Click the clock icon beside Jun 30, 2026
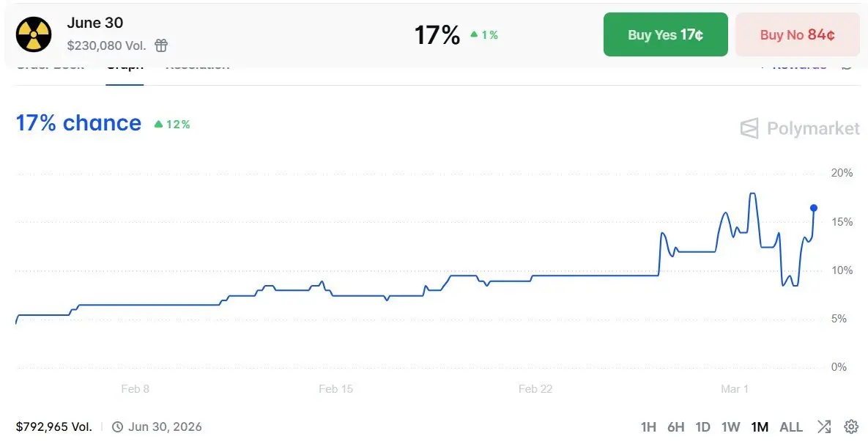This screenshot has height=447, width=868. pos(117,426)
